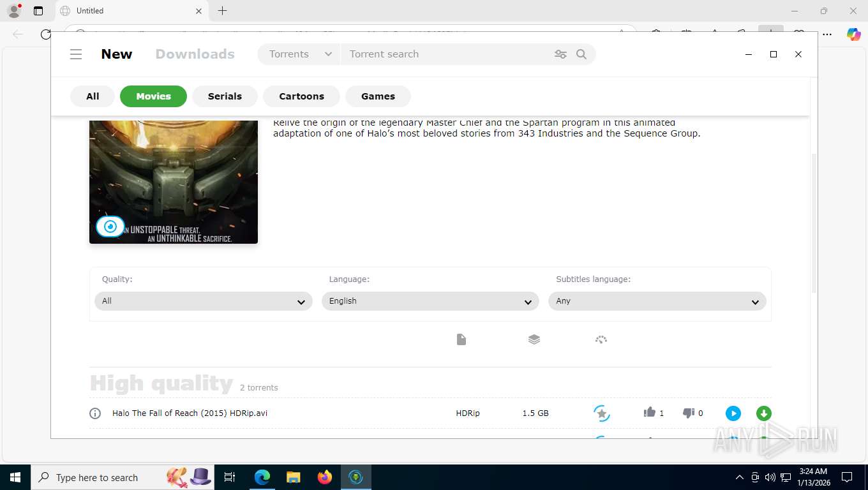The width and height of the screenshot is (868, 490).
Task: Expand the Torrents search type dropdown
Action: coord(300,54)
